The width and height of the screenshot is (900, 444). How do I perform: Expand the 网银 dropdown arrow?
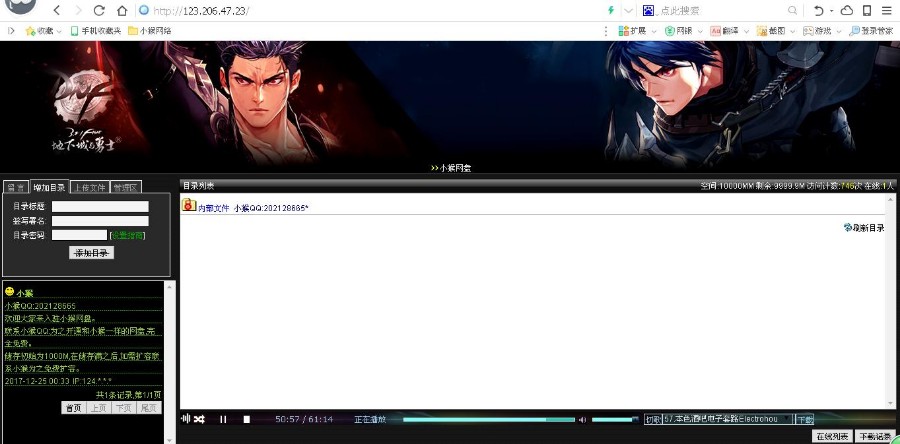(700, 31)
